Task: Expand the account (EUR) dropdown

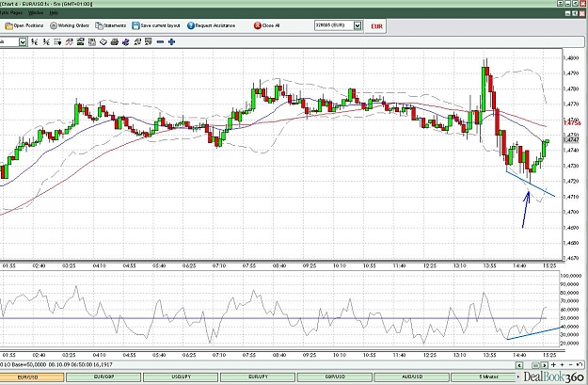Action: tap(358, 25)
